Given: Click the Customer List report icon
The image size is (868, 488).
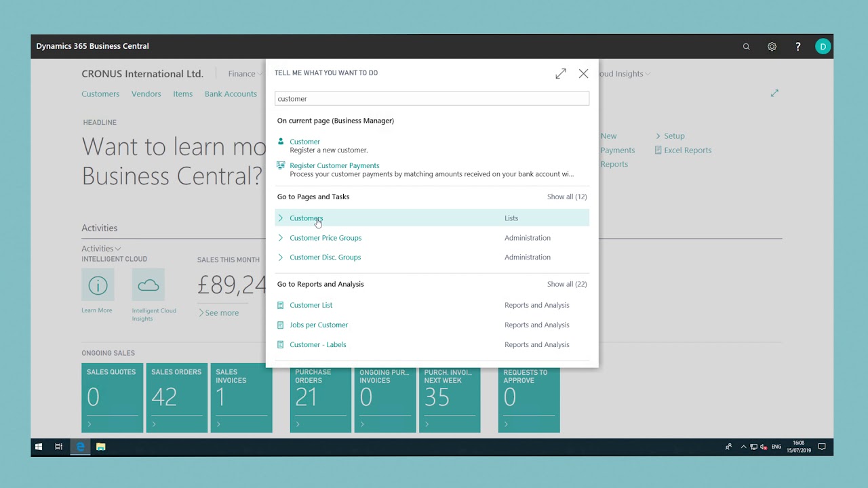Looking at the screenshot, I should tap(281, 305).
